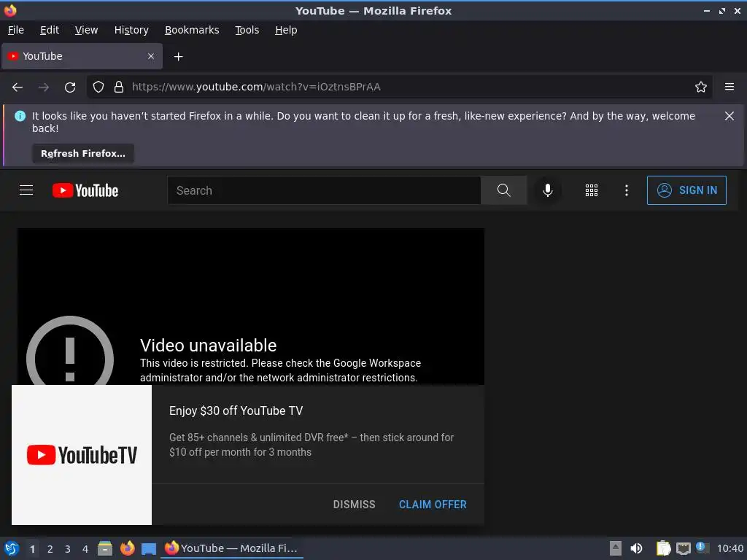Image resolution: width=747 pixels, height=560 pixels.
Task: Click the address bar URL
Action: coord(256,87)
